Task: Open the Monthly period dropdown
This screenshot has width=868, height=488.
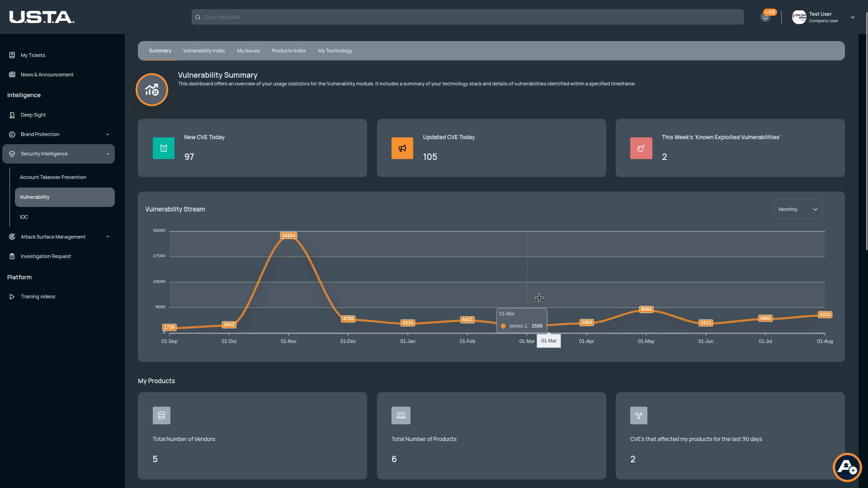Action: [x=798, y=209]
